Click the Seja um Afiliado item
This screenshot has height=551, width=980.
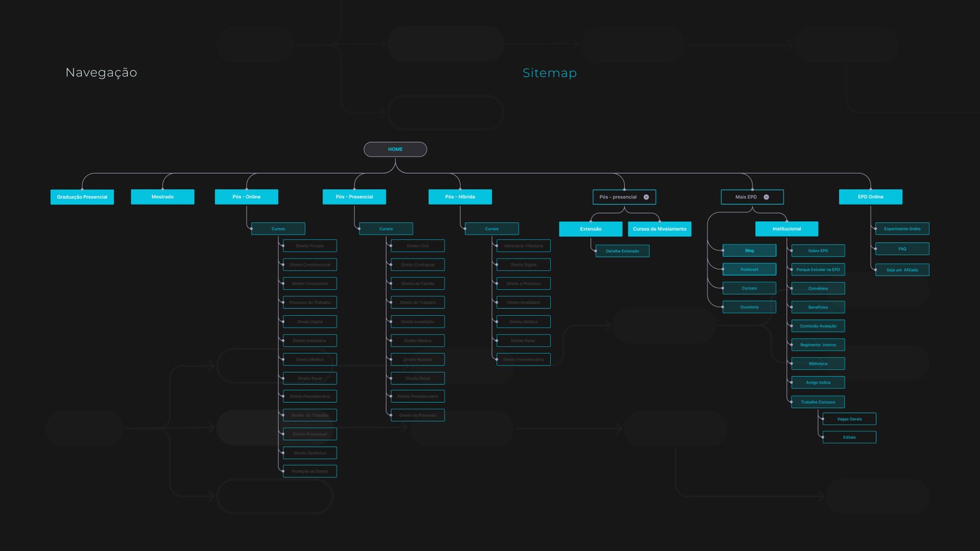tap(902, 270)
